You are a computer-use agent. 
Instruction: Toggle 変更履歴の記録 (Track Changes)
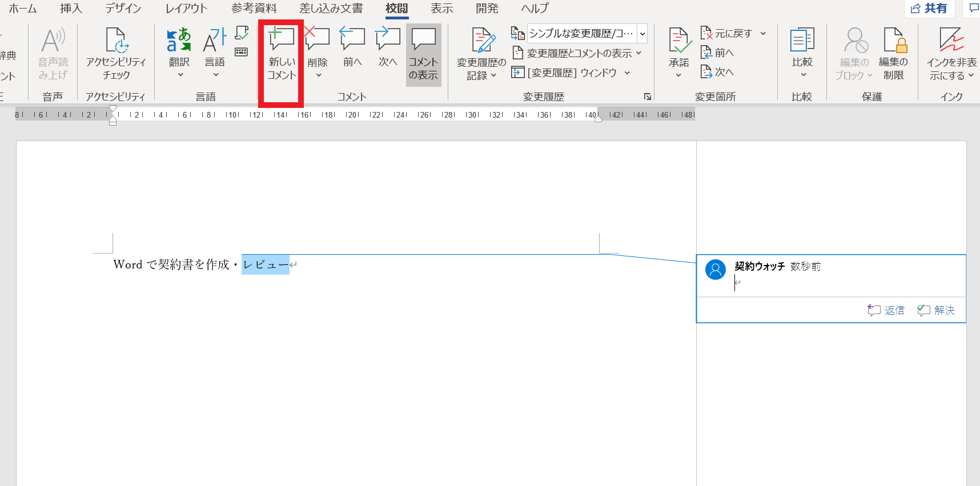(481, 54)
